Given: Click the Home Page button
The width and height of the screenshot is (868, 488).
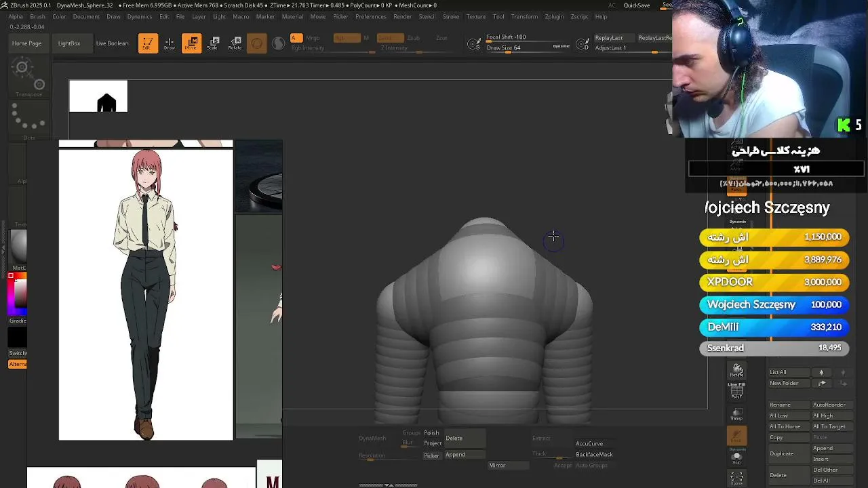Looking at the screenshot, I should tap(27, 43).
